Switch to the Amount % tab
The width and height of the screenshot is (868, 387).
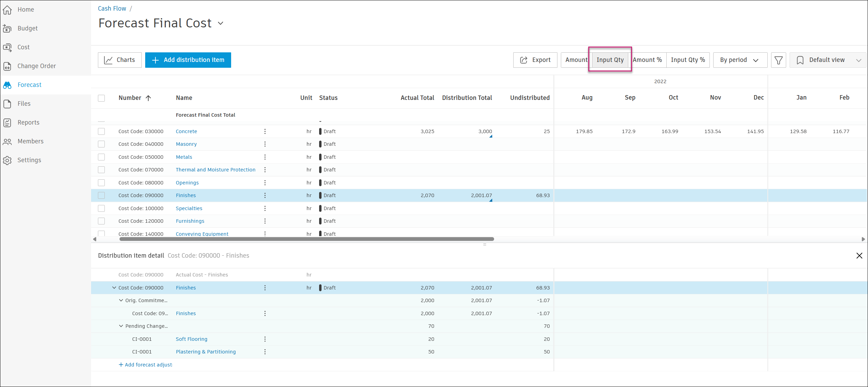click(647, 60)
